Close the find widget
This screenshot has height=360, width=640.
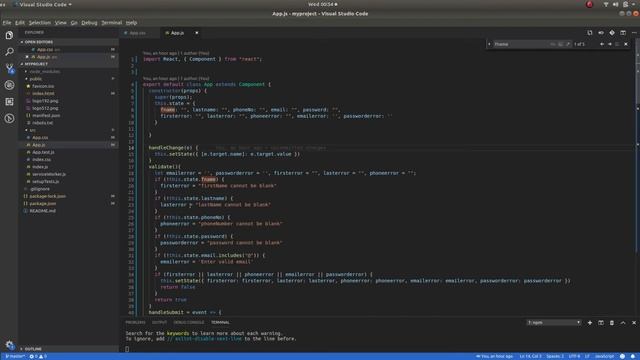click(x=626, y=44)
